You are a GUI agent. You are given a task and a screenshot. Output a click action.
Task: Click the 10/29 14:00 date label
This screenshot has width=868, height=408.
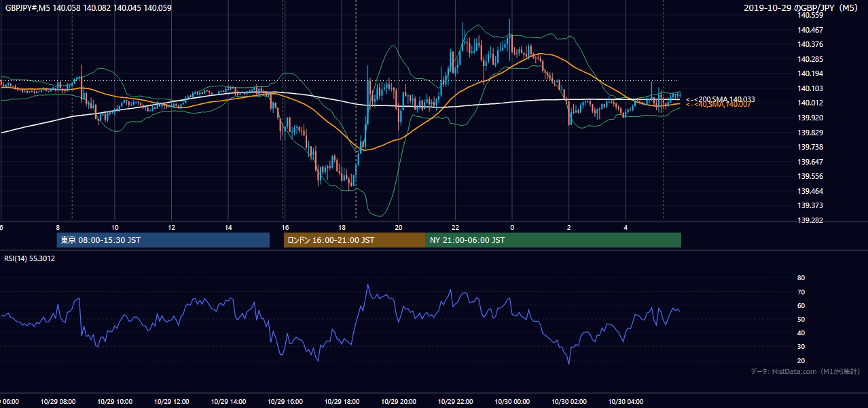coord(228,402)
